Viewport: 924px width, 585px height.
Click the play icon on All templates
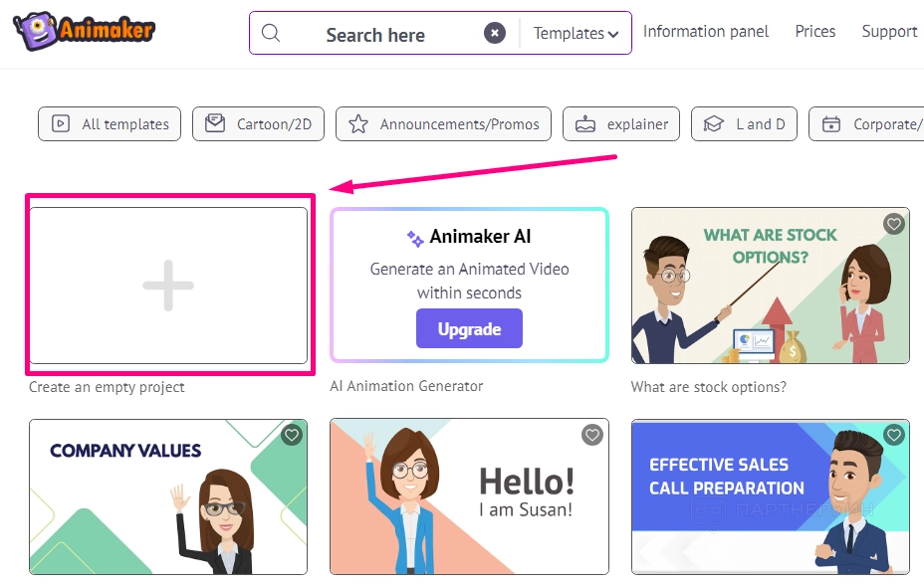[x=61, y=123]
